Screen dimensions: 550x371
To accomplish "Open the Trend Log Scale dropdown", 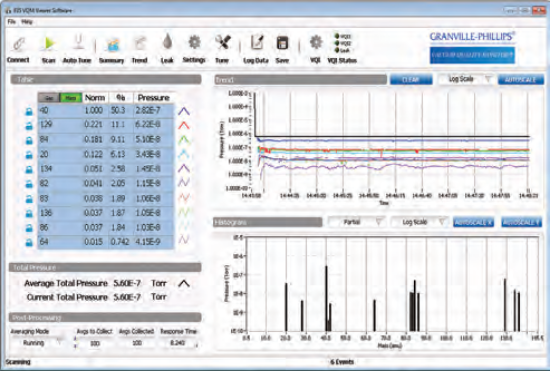I will pos(466,80).
